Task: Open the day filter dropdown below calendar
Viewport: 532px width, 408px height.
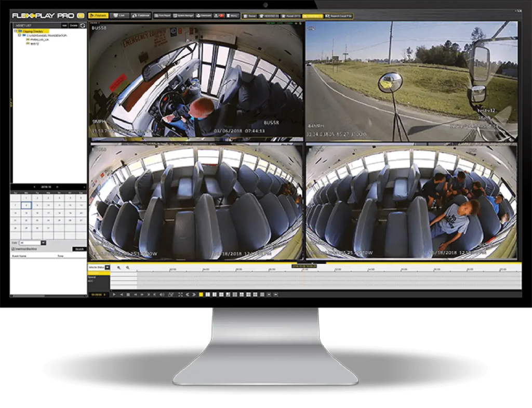Action: pos(44,243)
